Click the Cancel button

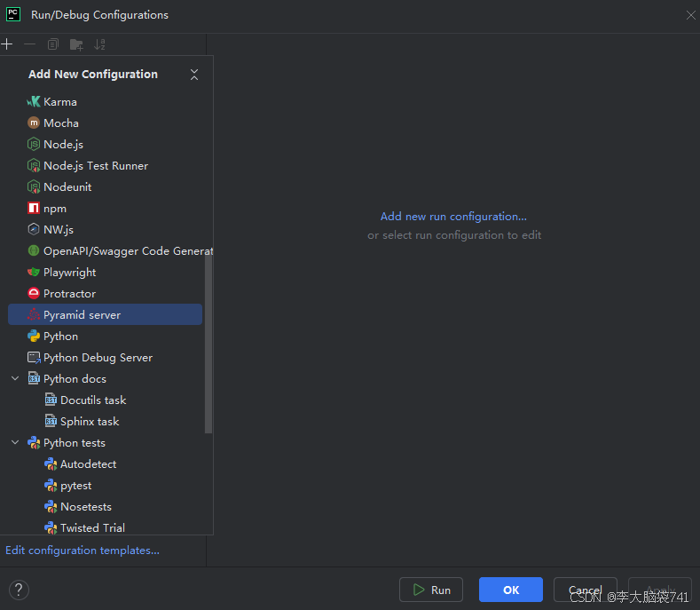tap(586, 590)
